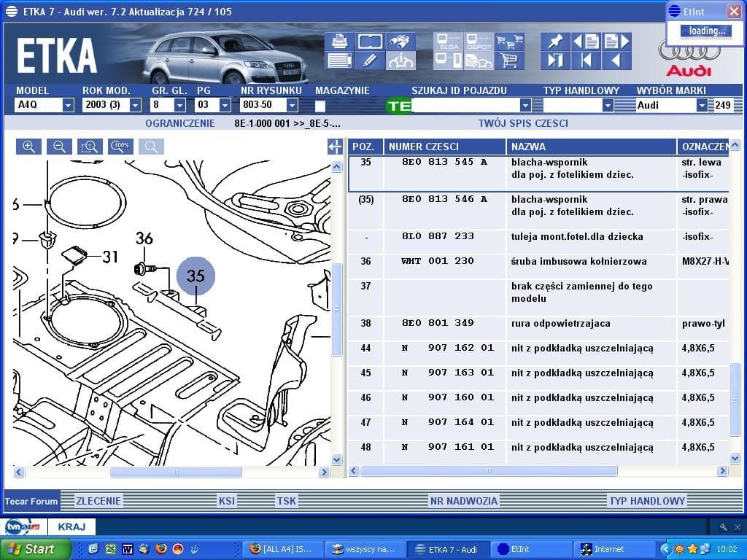Open the MODEL dropdown showing A4Q
Viewport: 747px width, 560px height.
pos(68,105)
